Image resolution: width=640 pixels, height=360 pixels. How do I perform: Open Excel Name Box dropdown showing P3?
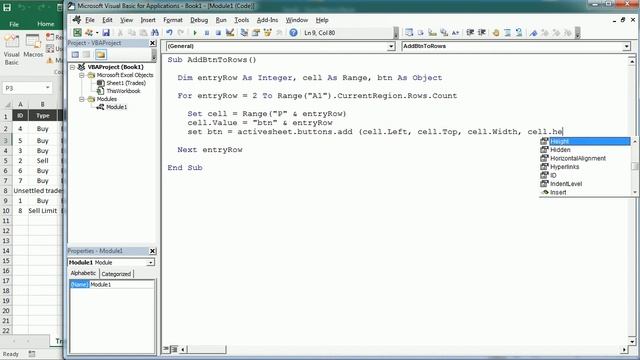click(47, 88)
